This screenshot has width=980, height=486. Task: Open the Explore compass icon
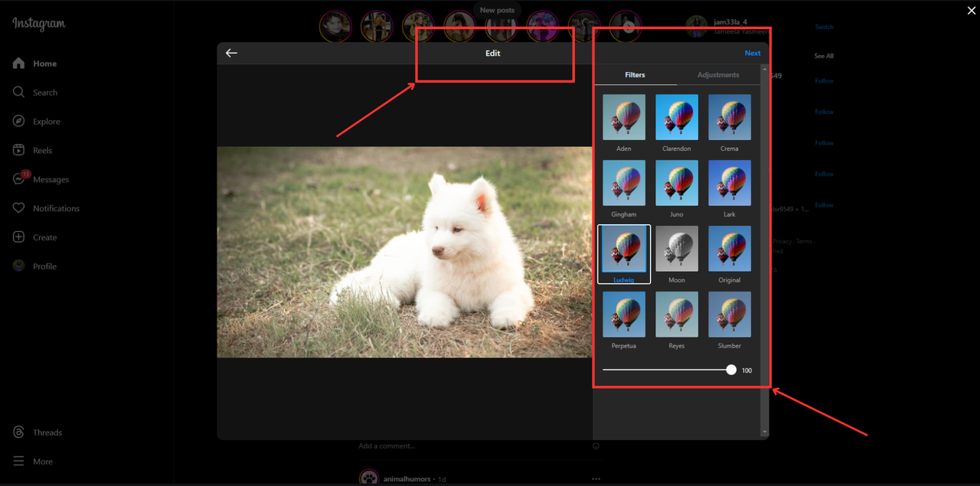(x=19, y=121)
